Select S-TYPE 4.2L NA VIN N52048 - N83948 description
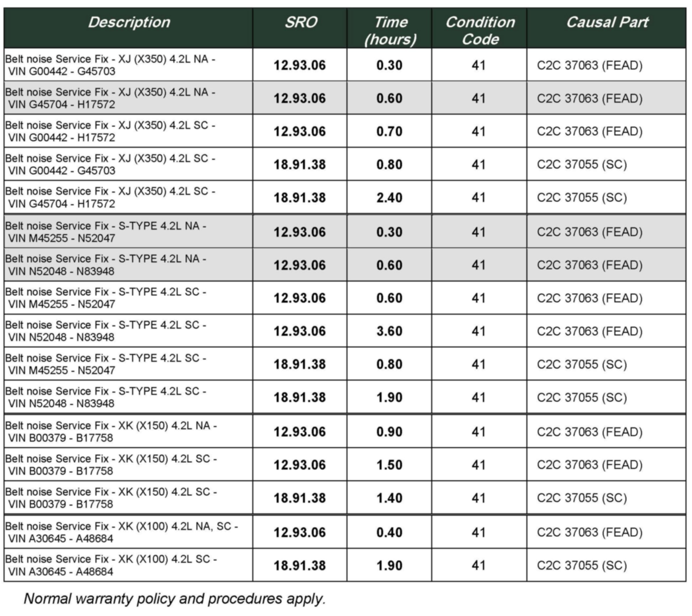692x616 pixels. [106, 265]
